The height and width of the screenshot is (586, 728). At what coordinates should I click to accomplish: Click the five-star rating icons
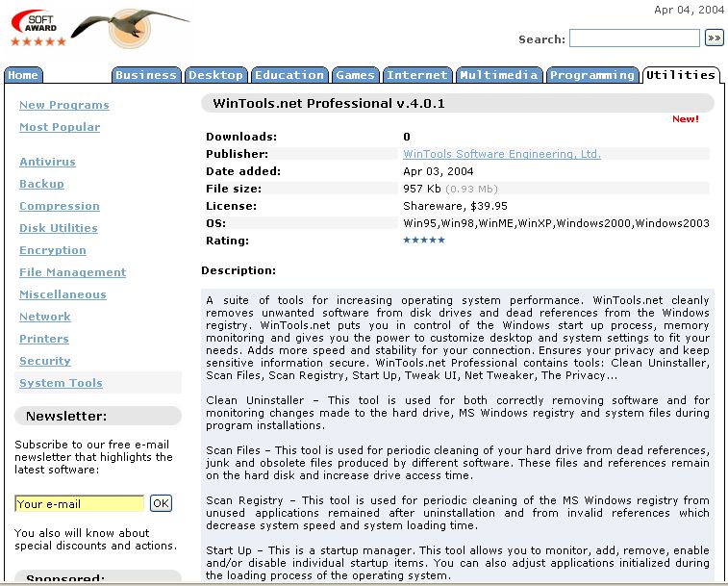point(424,240)
